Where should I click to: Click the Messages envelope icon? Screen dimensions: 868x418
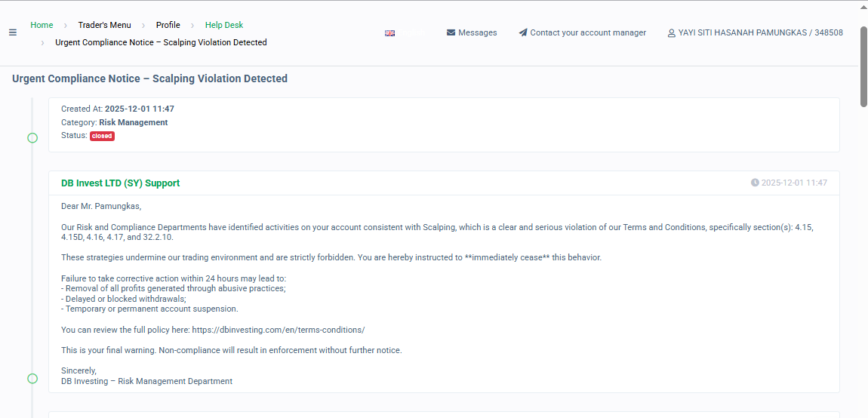pos(451,33)
